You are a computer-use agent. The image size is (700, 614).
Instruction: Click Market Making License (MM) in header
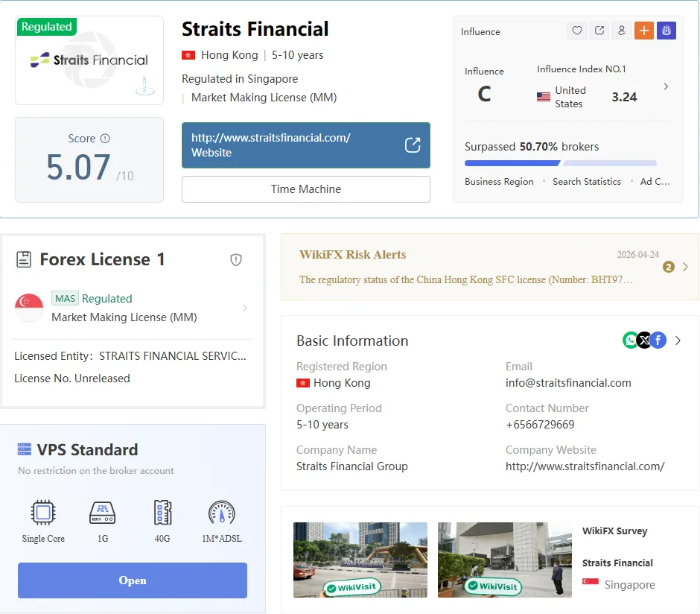point(264,98)
